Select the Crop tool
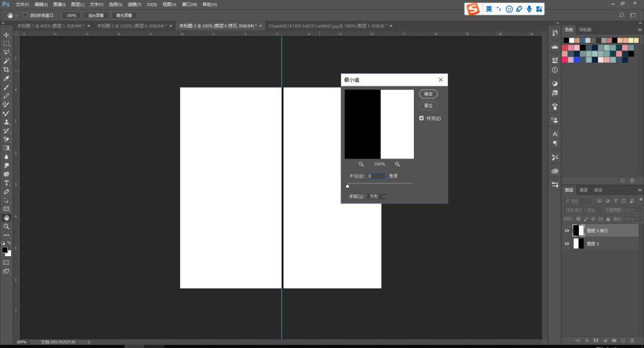644x348 pixels. [x=6, y=69]
